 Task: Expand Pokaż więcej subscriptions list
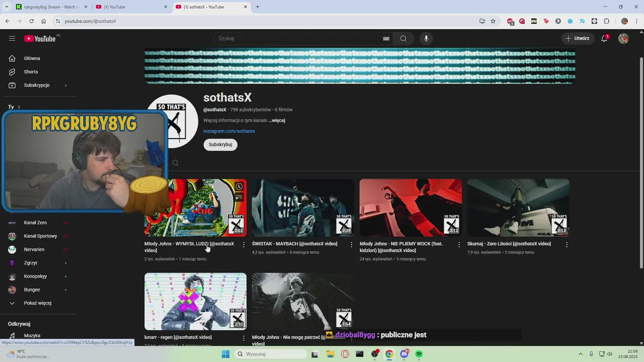(x=38, y=303)
